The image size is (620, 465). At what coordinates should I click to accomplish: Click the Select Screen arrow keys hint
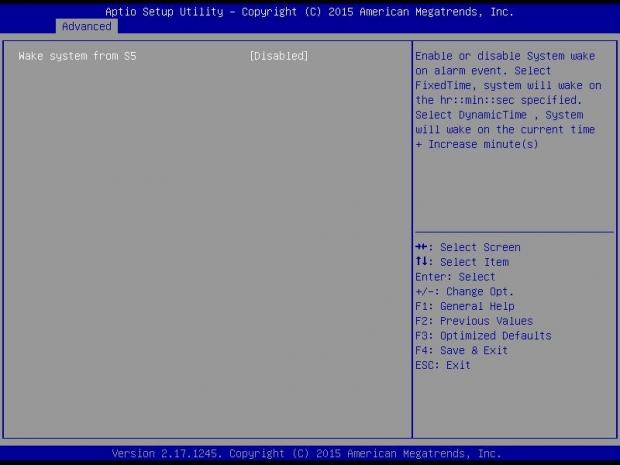pyautogui.click(x=468, y=248)
